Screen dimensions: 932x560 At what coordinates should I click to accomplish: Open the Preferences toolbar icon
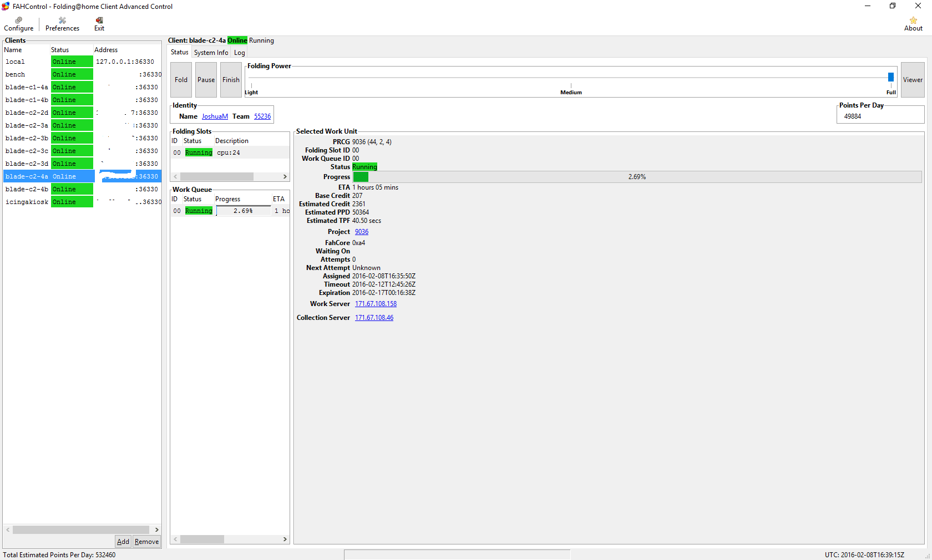tap(62, 24)
